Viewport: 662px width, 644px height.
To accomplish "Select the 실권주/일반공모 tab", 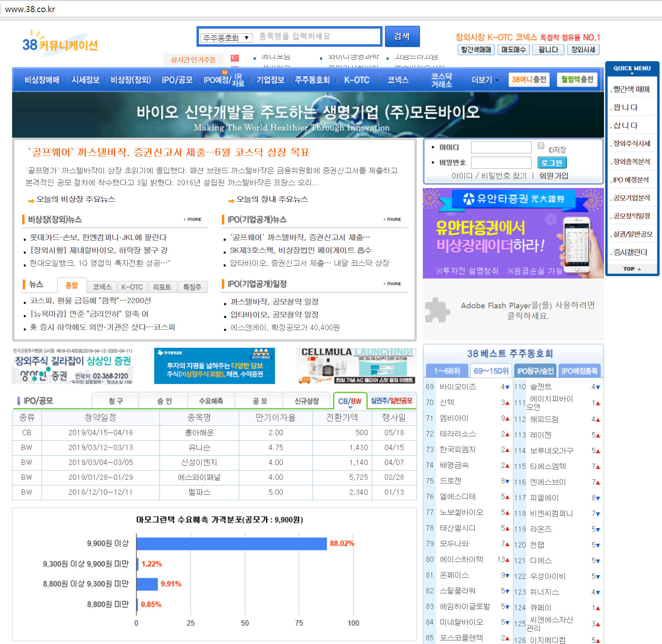I will coord(391,401).
